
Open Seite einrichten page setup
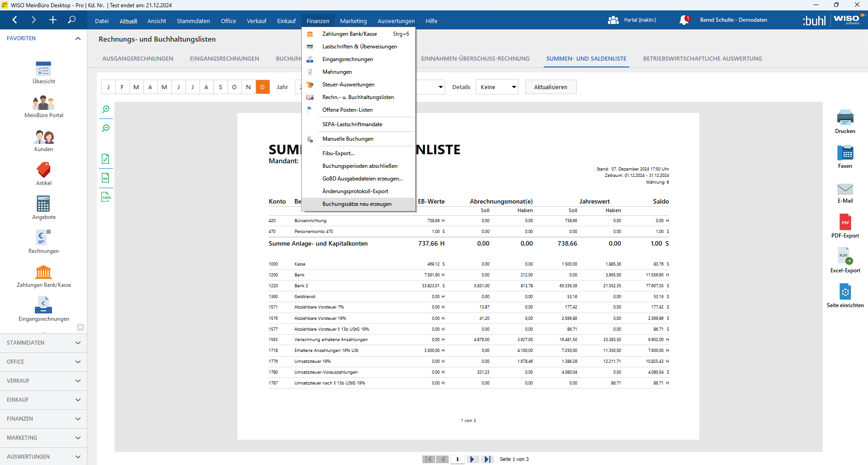coord(845,296)
